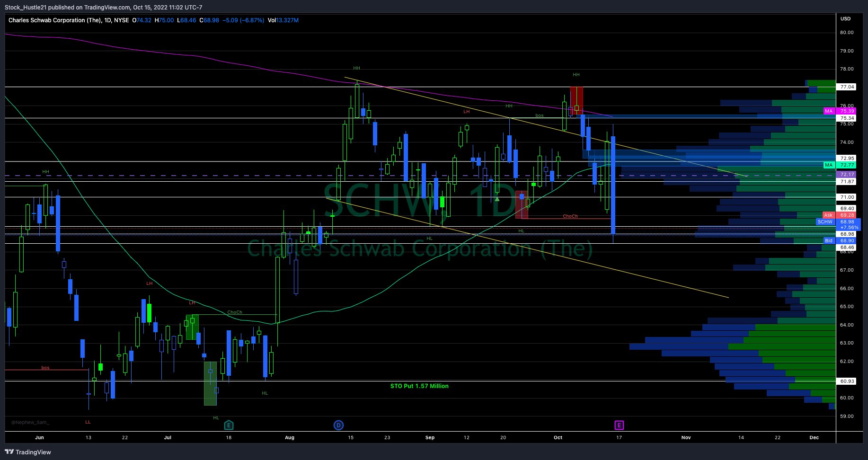Select the open value O74.32

(142, 20)
